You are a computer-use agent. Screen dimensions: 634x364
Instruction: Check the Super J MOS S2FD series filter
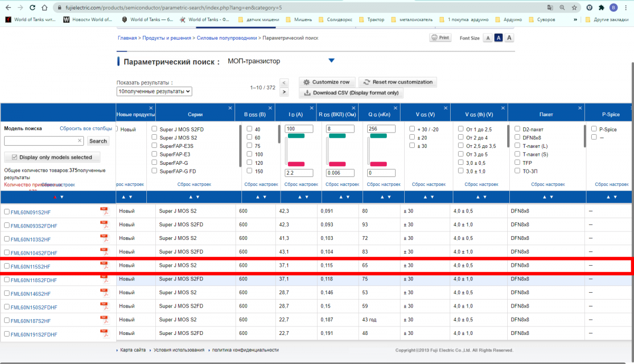point(154,129)
